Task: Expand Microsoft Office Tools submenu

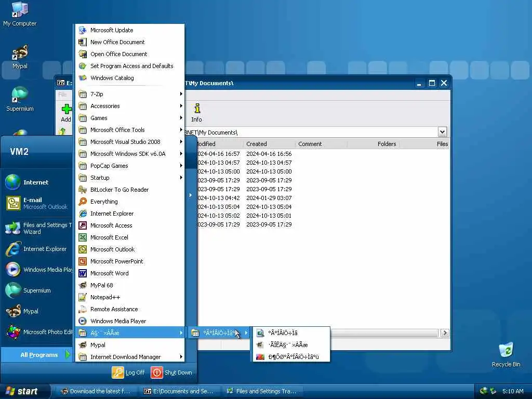Action: tap(129, 129)
